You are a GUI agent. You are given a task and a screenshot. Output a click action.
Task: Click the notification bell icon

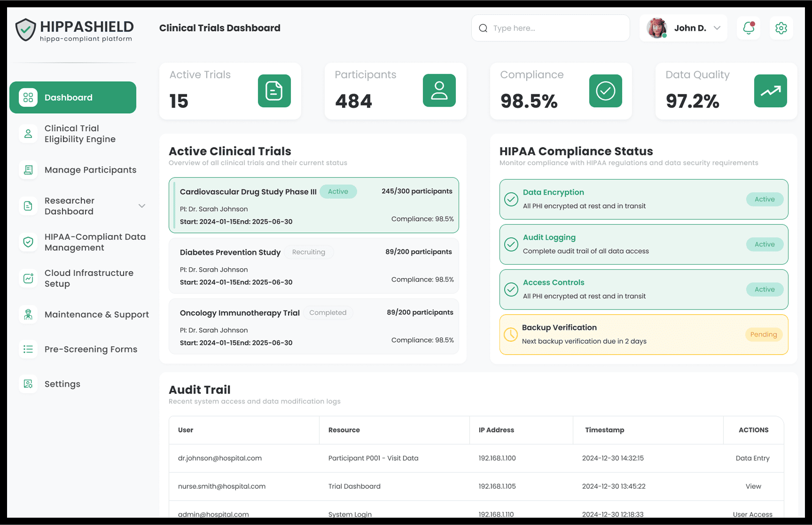point(749,28)
